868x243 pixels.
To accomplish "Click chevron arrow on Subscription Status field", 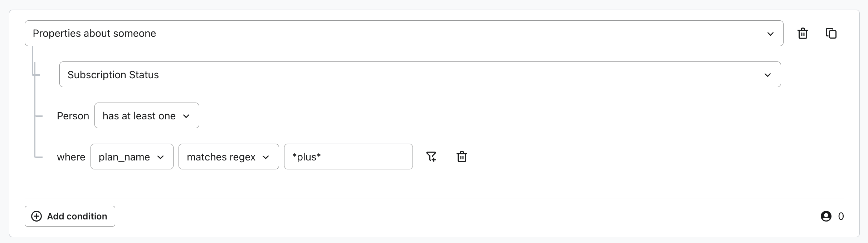I will point(767,75).
